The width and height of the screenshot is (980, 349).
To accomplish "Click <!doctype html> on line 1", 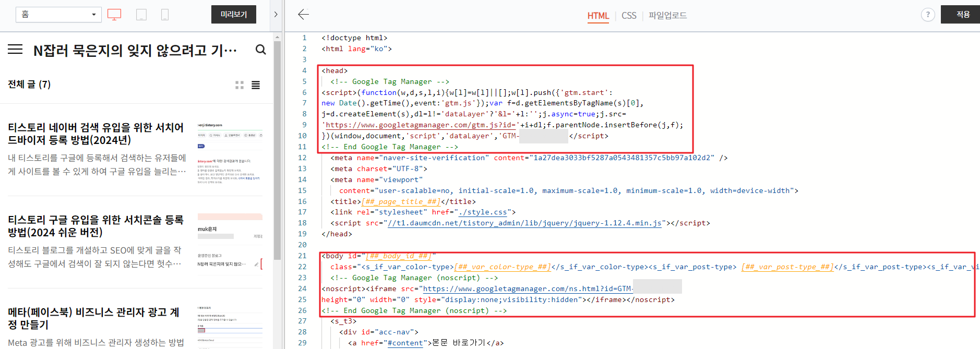I will point(354,38).
